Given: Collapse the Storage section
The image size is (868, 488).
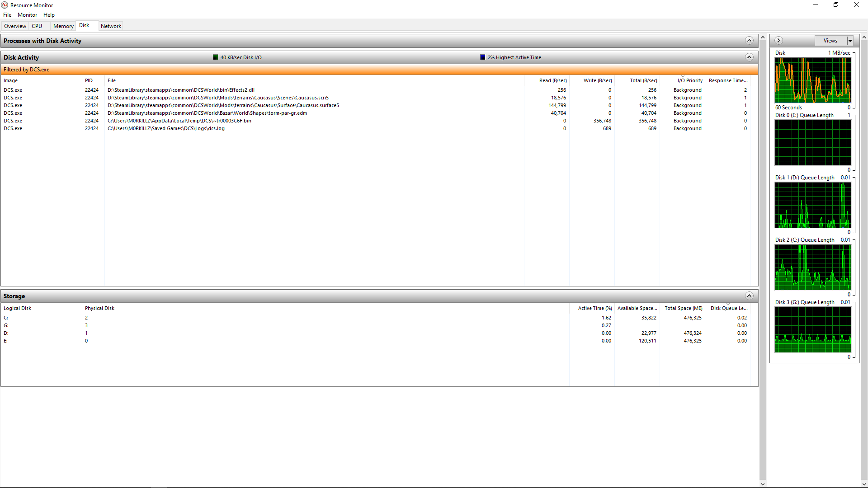Looking at the screenshot, I should coord(749,296).
